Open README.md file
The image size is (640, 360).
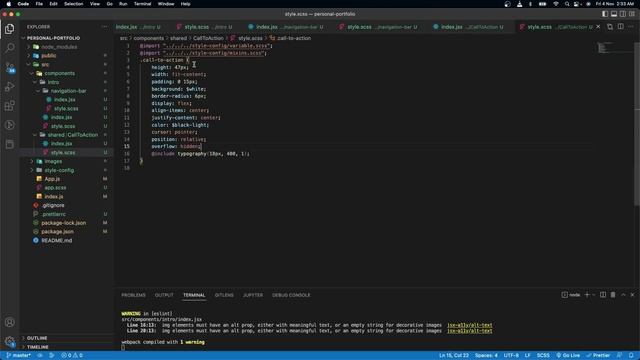click(x=56, y=240)
